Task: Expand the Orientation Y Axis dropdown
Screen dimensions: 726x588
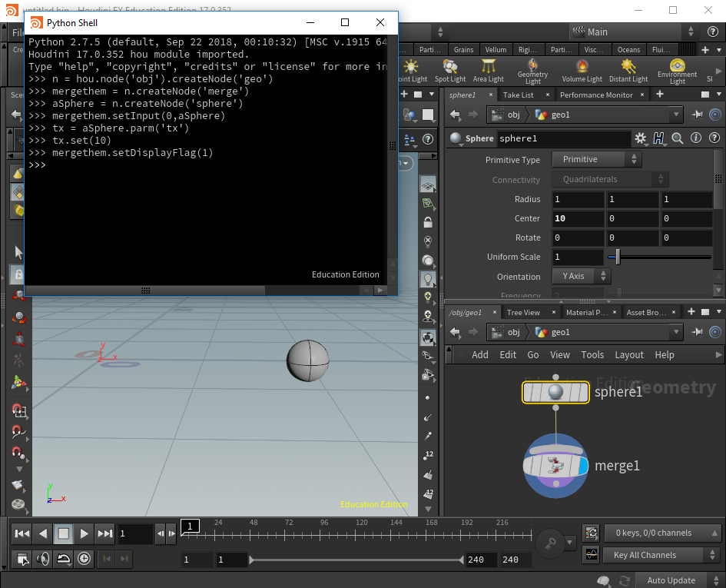Action: 582,277
